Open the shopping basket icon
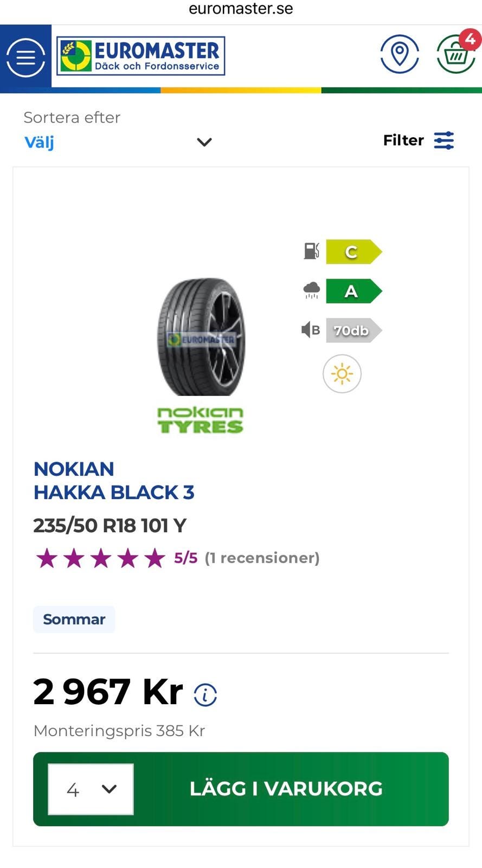The height and width of the screenshot is (868, 482). pyautogui.click(x=456, y=55)
